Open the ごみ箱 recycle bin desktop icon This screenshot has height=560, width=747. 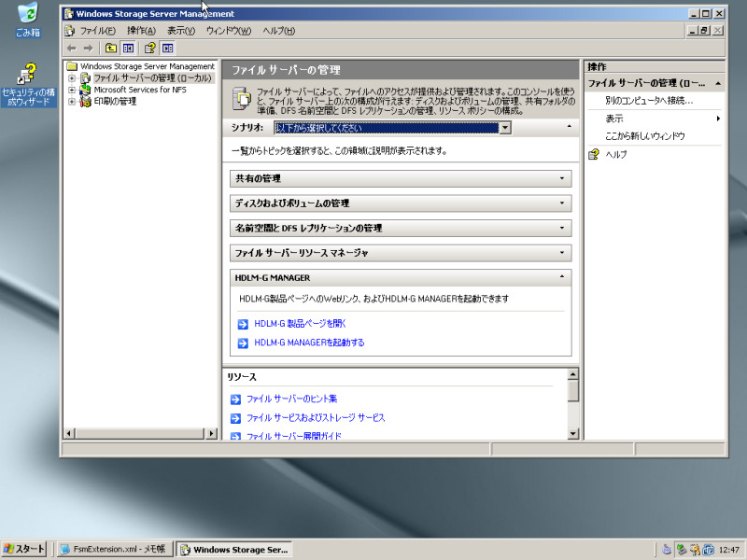point(28,20)
